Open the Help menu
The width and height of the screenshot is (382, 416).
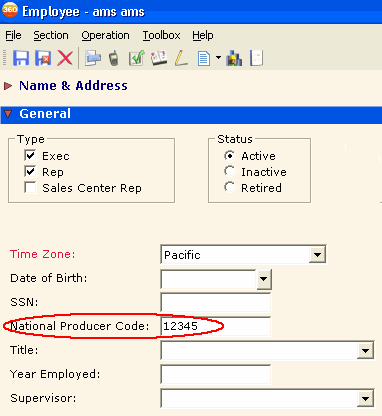pyautogui.click(x=203, y=35)
